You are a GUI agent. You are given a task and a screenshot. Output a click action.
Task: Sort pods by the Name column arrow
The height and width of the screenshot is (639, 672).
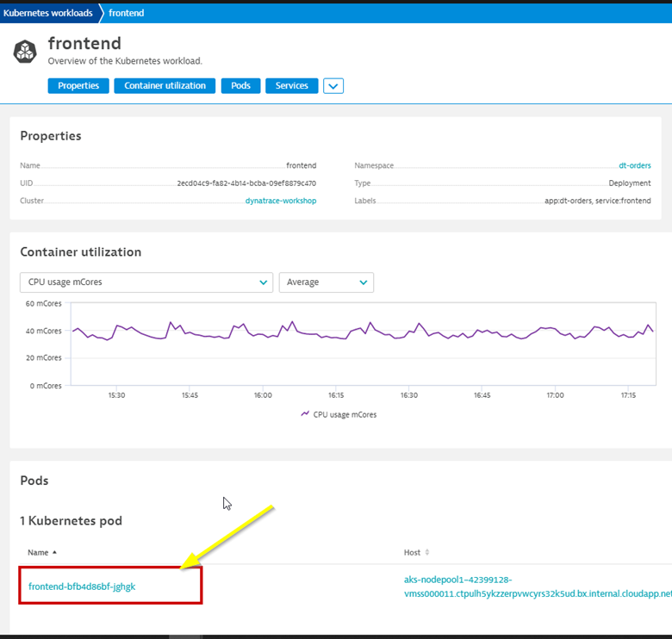point(55,552)
